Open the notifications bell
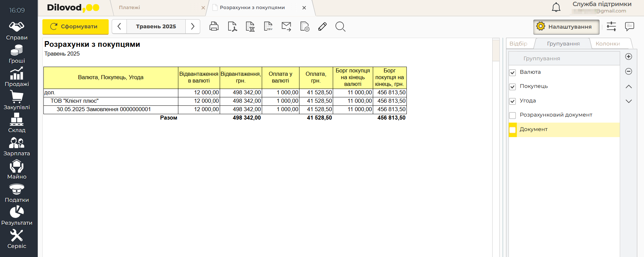 click(556, 7)
